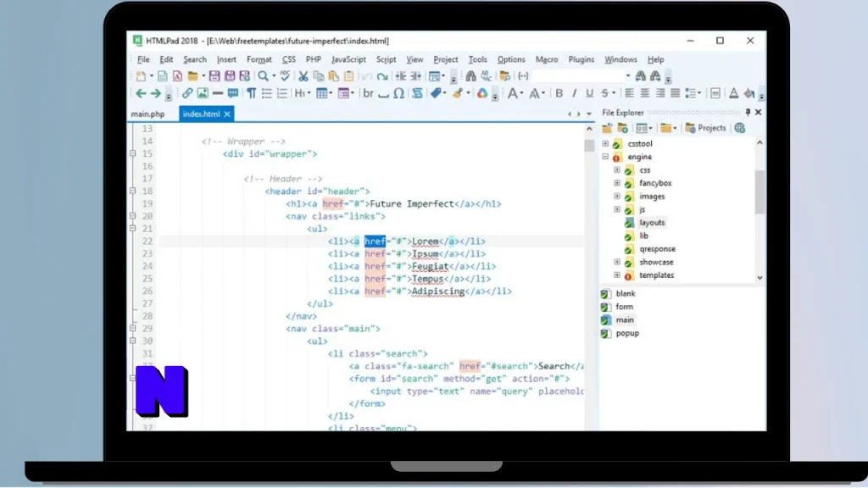Click the toolbar search input field

[579, 76]
